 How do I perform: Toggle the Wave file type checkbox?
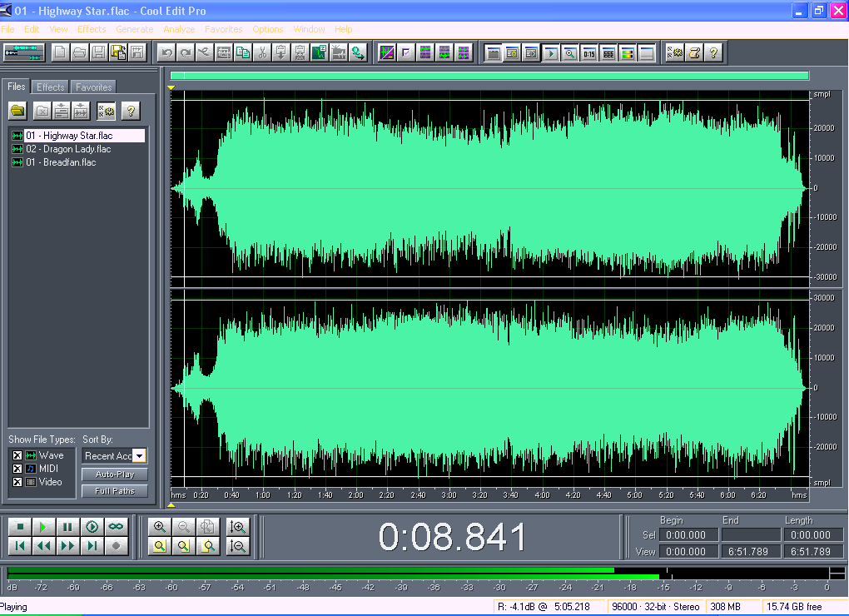(x=17, y=455)
